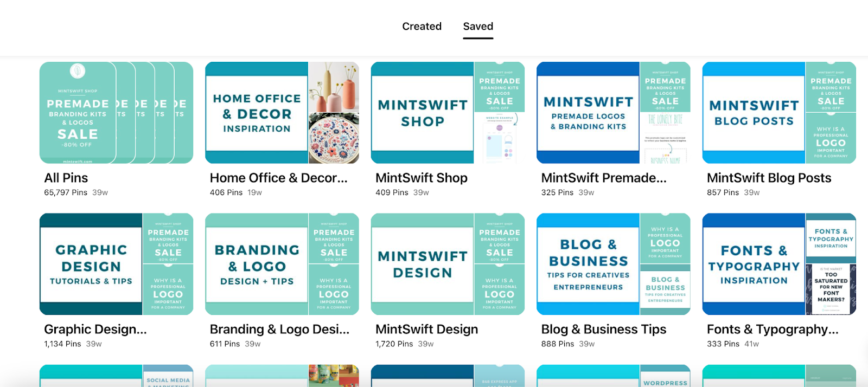Screen dimensions: 868x387
Task: Click the 'Too saturated for new font makers' thumbnail
Action: click(x=831, y=289)
